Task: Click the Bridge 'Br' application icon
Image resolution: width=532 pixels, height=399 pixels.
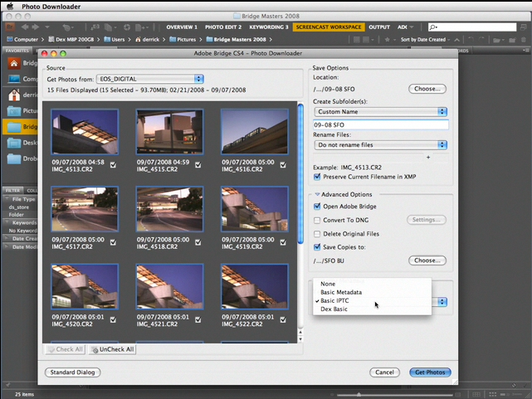Action: tap(10, 27)
